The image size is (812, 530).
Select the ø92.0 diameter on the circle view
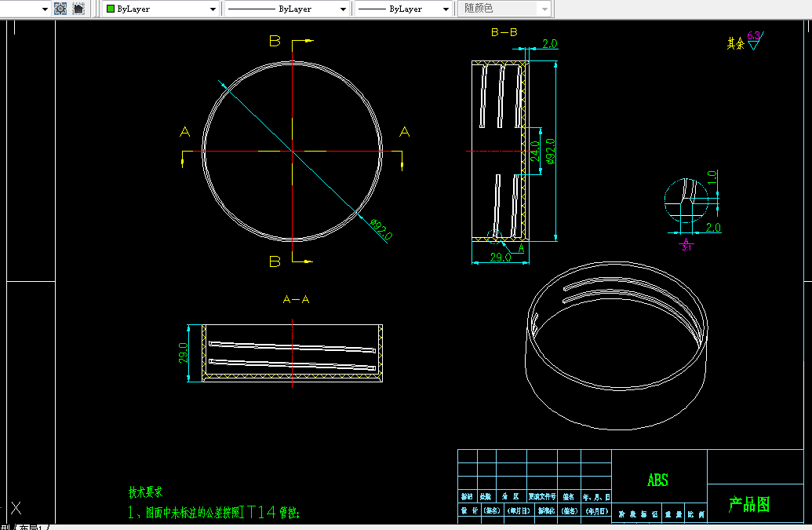tap(381, 229)
